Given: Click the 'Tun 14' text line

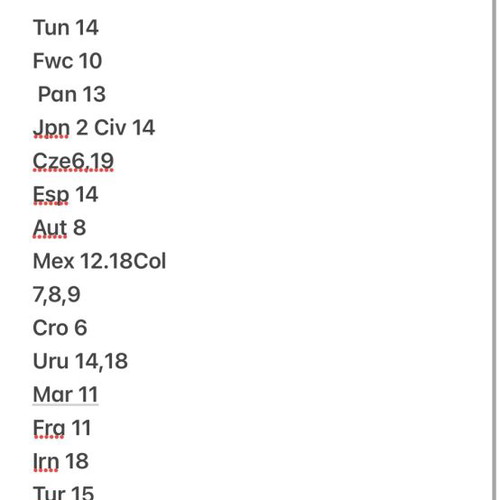Looking at the screenshot, I should pos(66,27).
